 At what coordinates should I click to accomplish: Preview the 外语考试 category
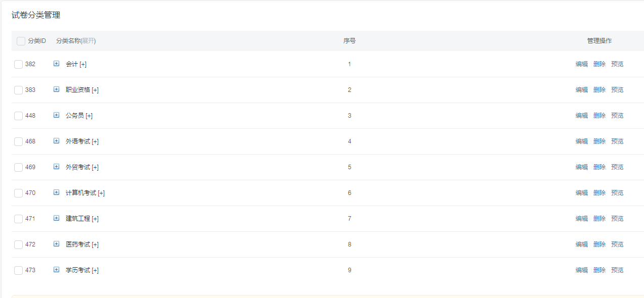[x=617, y=141]
